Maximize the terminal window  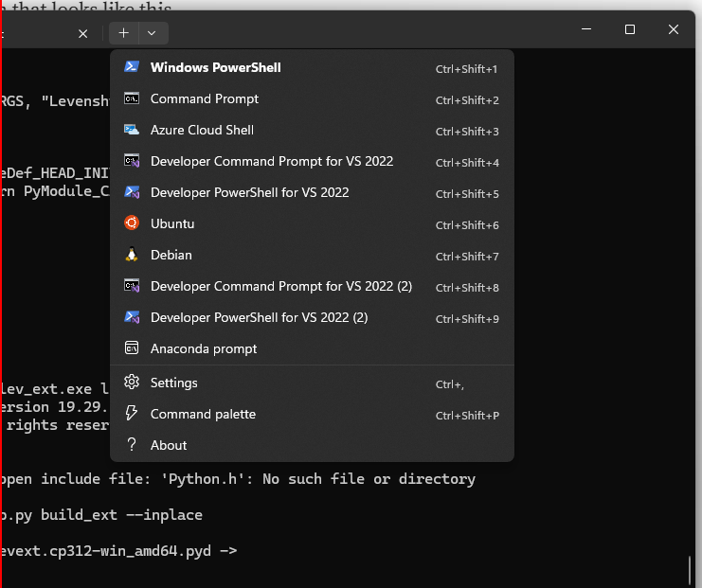pos(630,29)
